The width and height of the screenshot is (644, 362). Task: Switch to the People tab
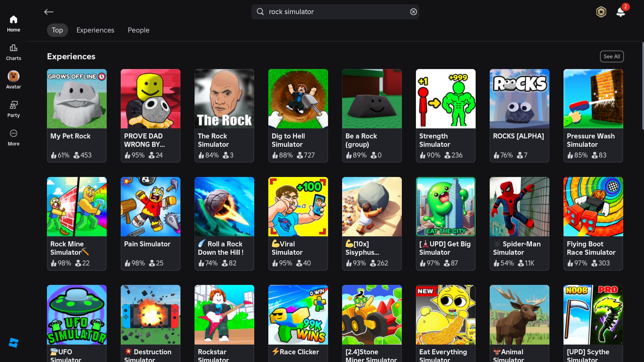(138, 30)
